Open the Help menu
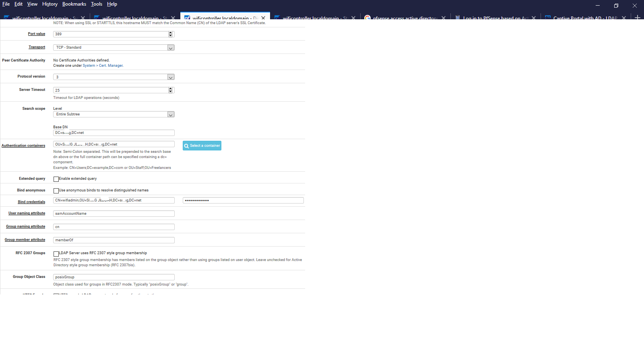The width and height of the screenshot is (644, 362). click(112, 4)
